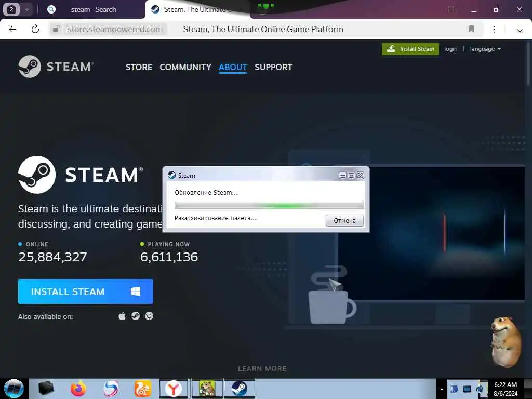Bookmark this page with the bookmark icon
Image resolution: width=532 pixels, height=399 pixels.
pyautogui.click(x=471, y=29)
